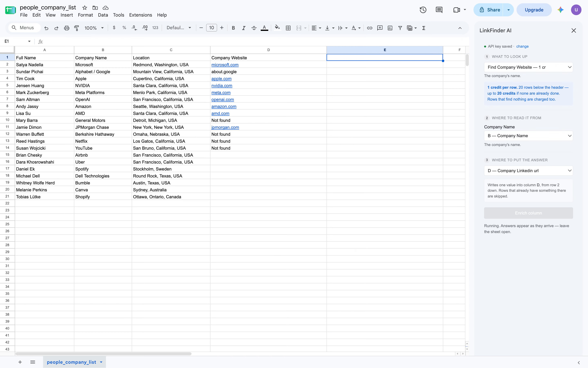Decrease decimal places

pos(134,28)
